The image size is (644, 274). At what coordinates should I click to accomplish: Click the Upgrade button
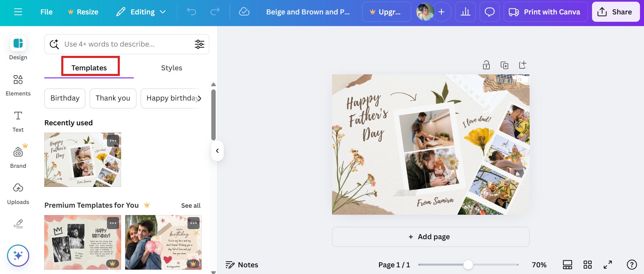click(387, 12)
